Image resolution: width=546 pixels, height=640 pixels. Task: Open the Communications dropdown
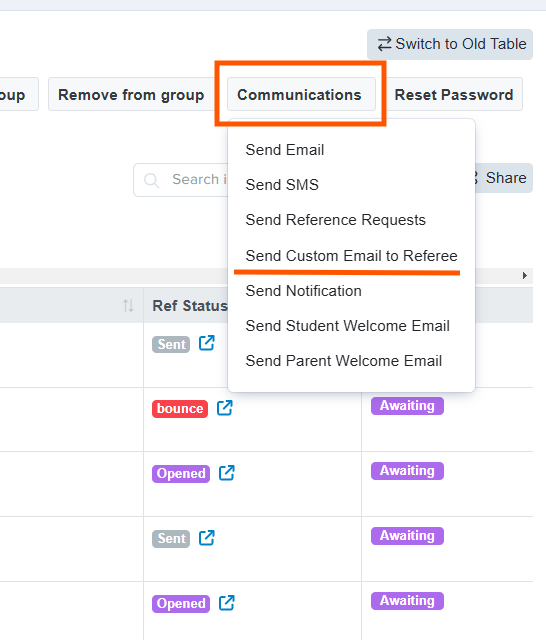click(x=301, y=94)
